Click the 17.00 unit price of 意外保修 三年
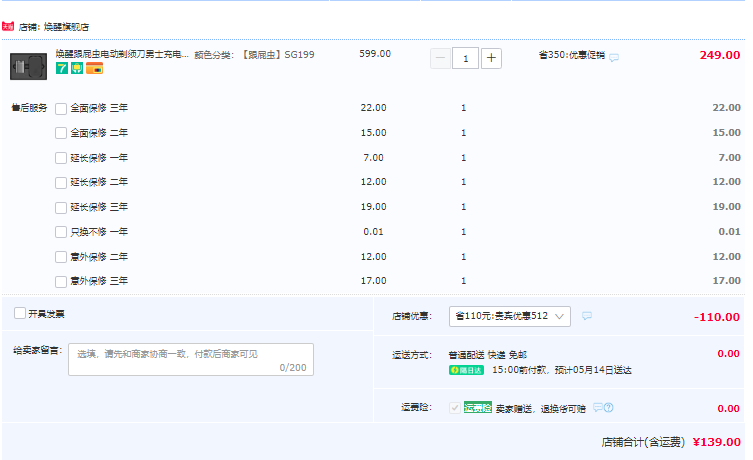This screenshot has width=753, height=460. (x=373, y=281)
